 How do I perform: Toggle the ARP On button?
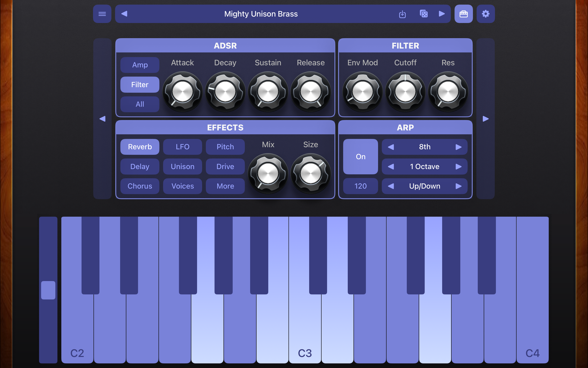point(360,156)
